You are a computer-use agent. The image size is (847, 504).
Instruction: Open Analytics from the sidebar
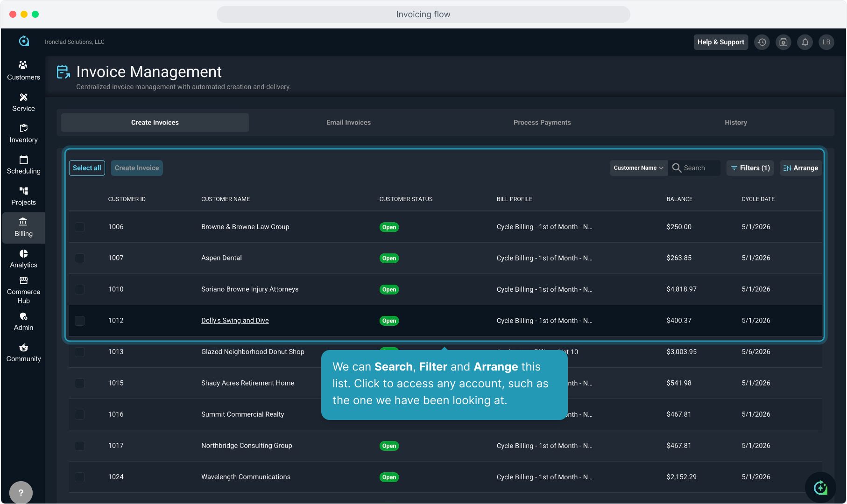(x=23, y=259)
